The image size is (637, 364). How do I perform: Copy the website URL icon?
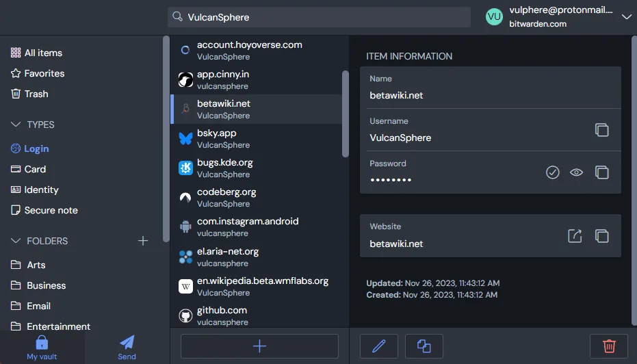[x=601, y=235]
